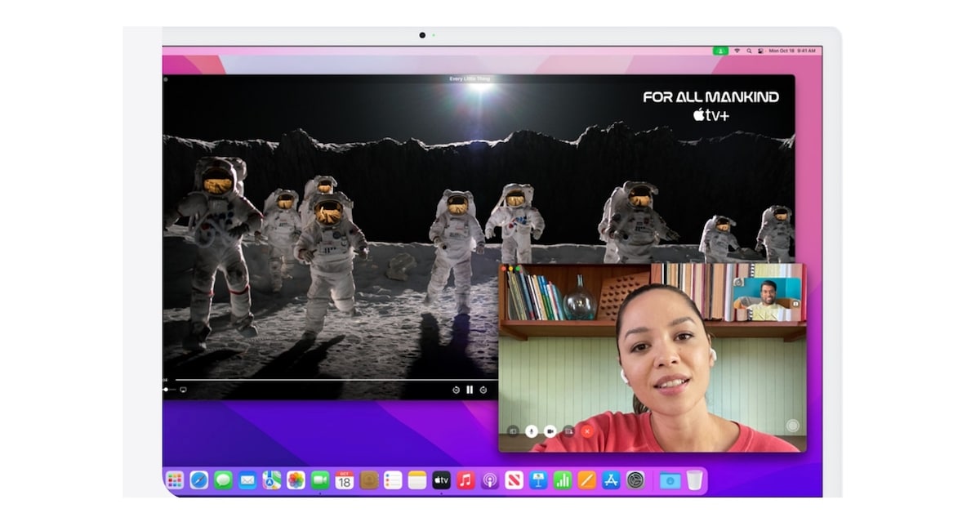Open Wi-Fi status in menu bar
Viewport: 980px width, 513px height.
click(x=737, y=51)
